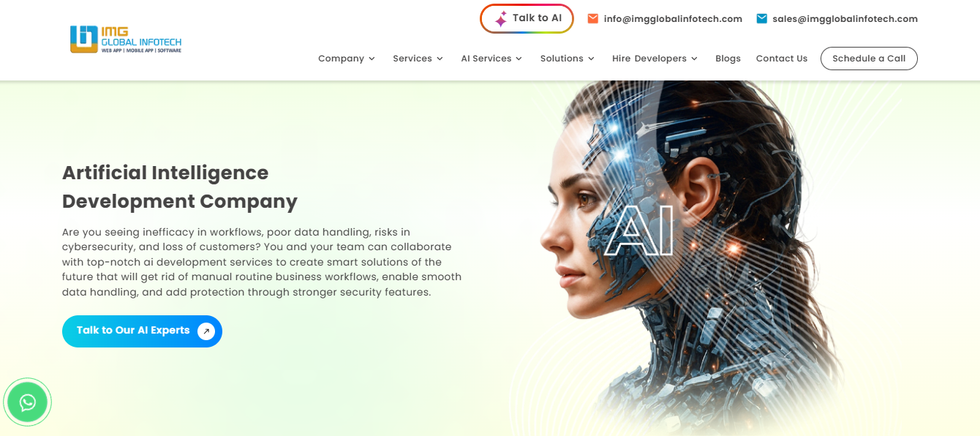Expand the Company dropdown chevron

pyautogui.click(x=372, y=59)
